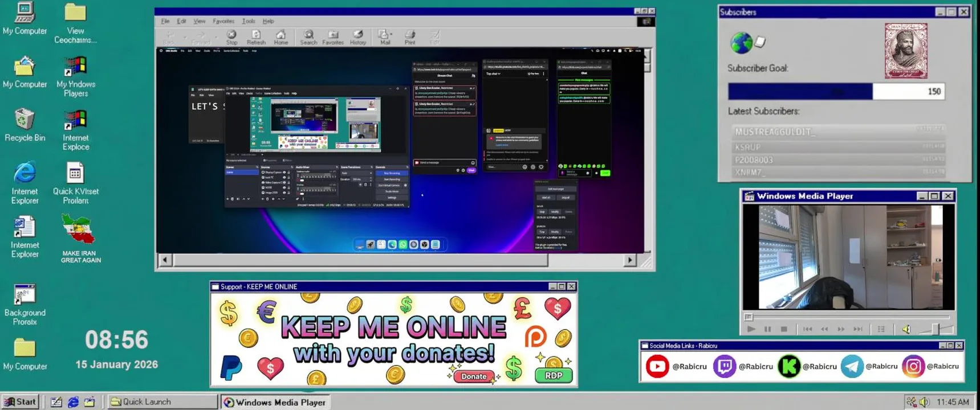
Task: Click the browser horizontal scrollbar right arrow
Action: (629, 260)
